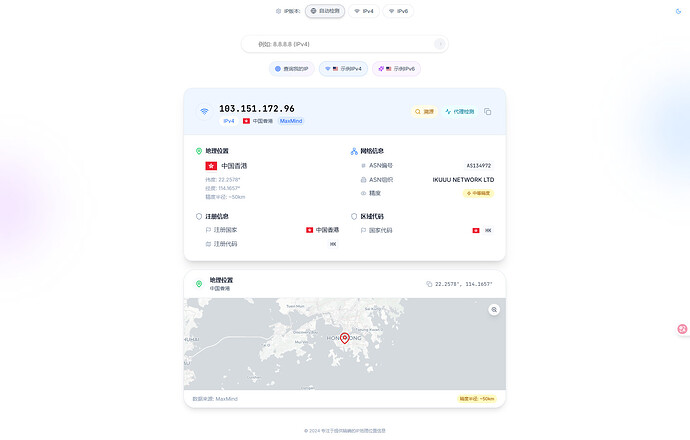Image resolution: width=690 pixels, height=440 pixels.
Task: Focus the IP address search field
Action: pyautogui.click(x=345, y=44)
